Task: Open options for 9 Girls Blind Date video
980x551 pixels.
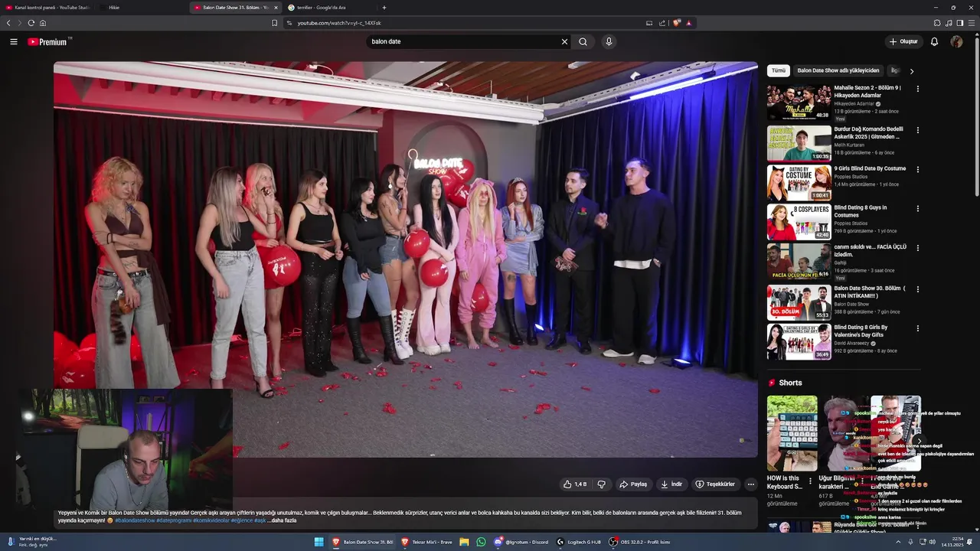Action: [x=918, y=169]
